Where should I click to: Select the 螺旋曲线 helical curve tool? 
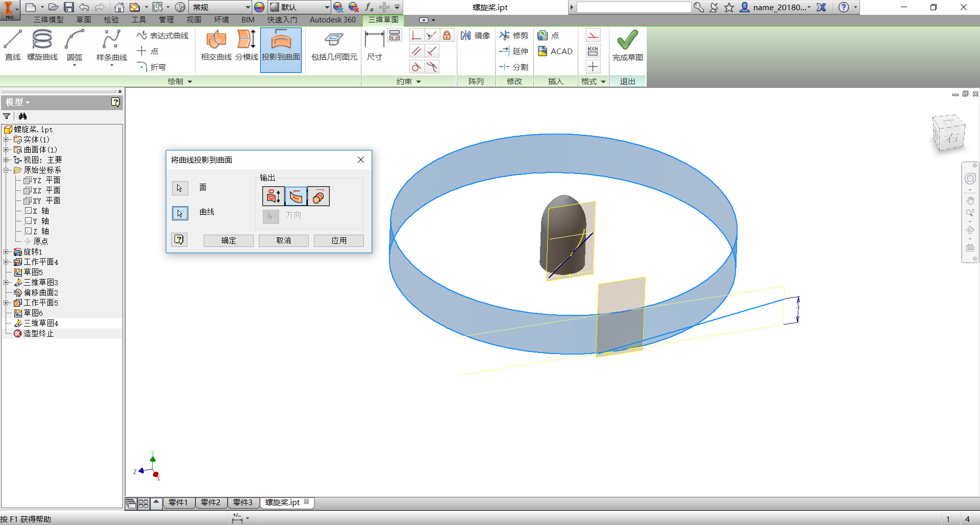42,45
